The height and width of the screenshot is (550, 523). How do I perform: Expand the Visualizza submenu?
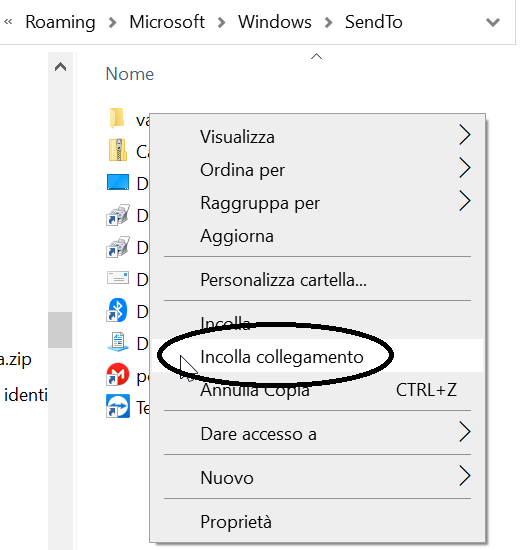click(317, 136)
